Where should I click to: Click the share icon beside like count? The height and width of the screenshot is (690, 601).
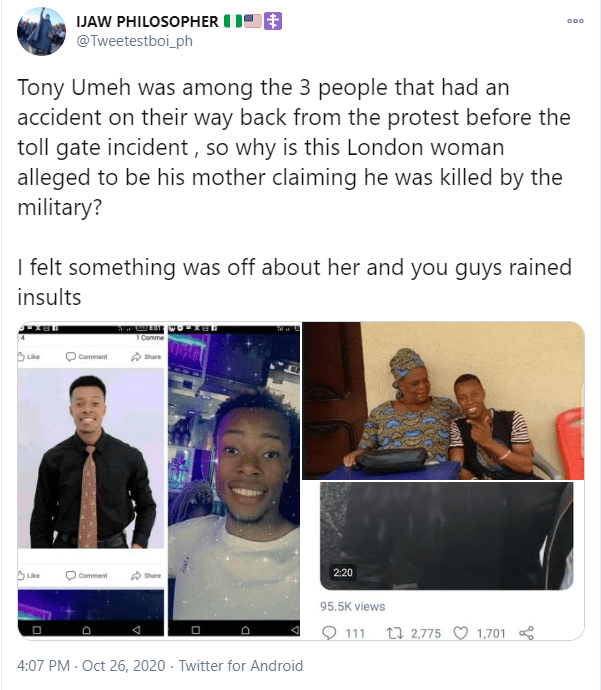tap(527, 632)
